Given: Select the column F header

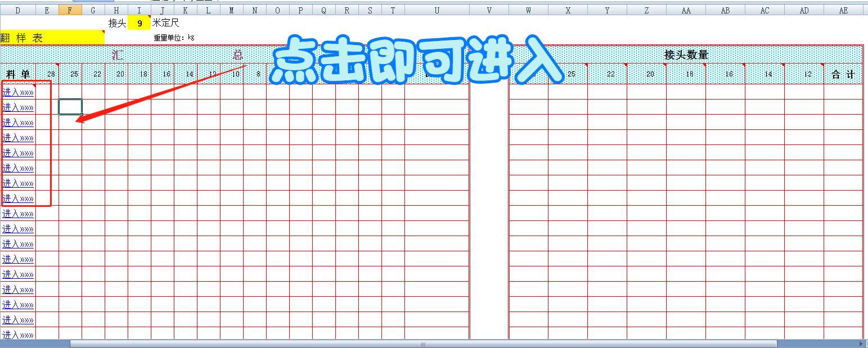Looking at the screenshot, I should click(x=70, y=10).
